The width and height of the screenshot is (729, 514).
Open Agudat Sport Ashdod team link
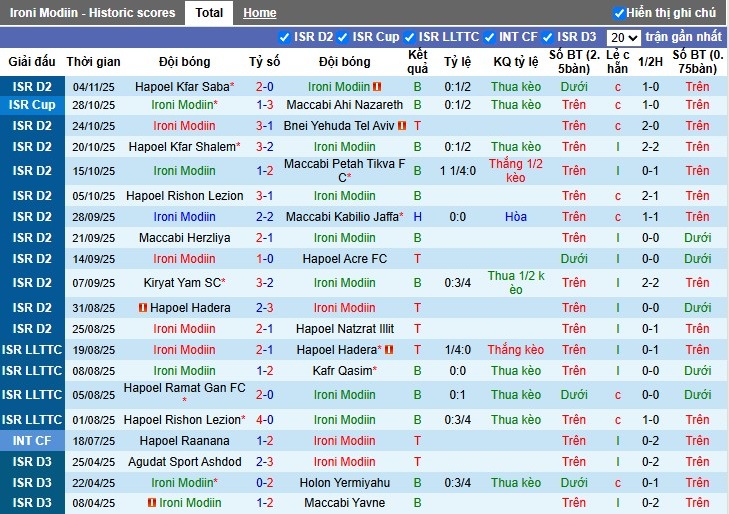(185, 461)
